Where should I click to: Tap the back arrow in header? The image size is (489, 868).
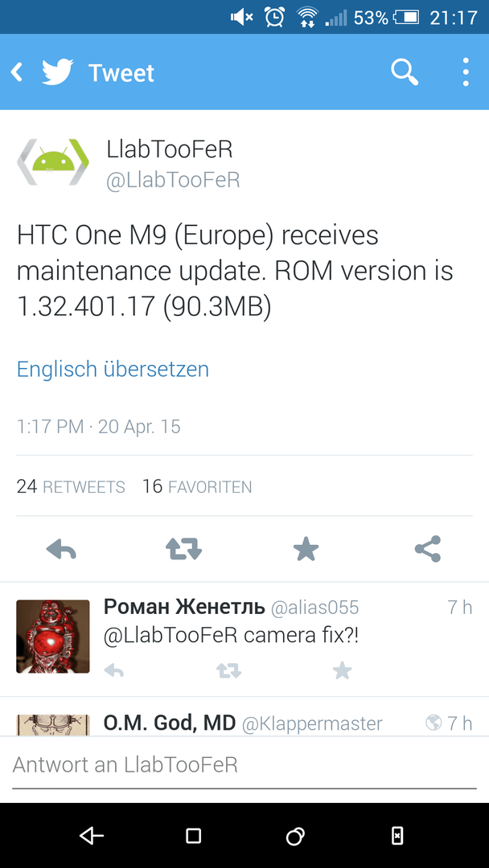(17, 72)
